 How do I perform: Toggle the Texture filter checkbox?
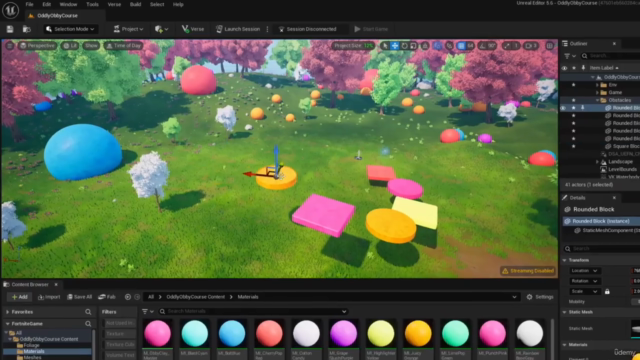(119, 334)
